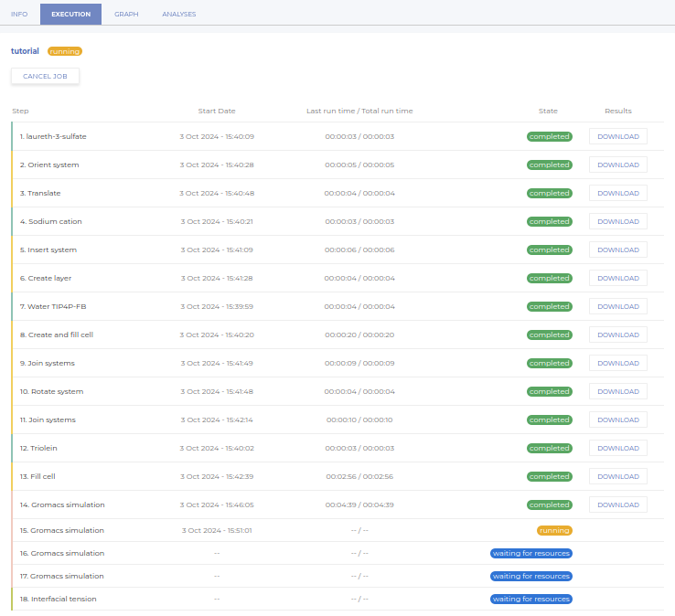Open the Graph tab

pos(126,14)
